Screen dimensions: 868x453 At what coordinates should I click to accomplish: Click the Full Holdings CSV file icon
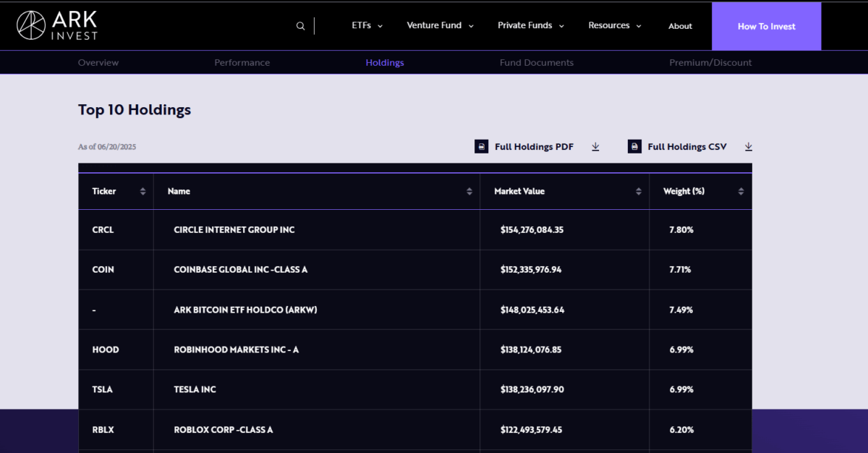tap(634, 146)
